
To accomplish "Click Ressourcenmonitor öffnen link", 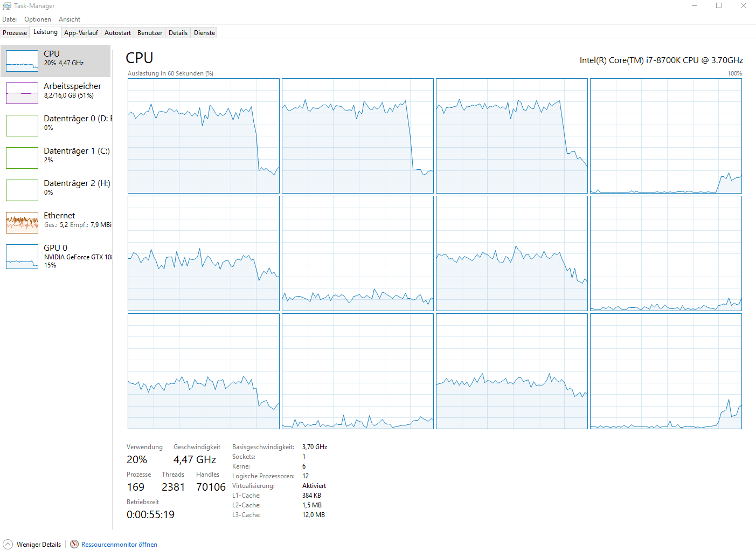I will tap(119, 545).
